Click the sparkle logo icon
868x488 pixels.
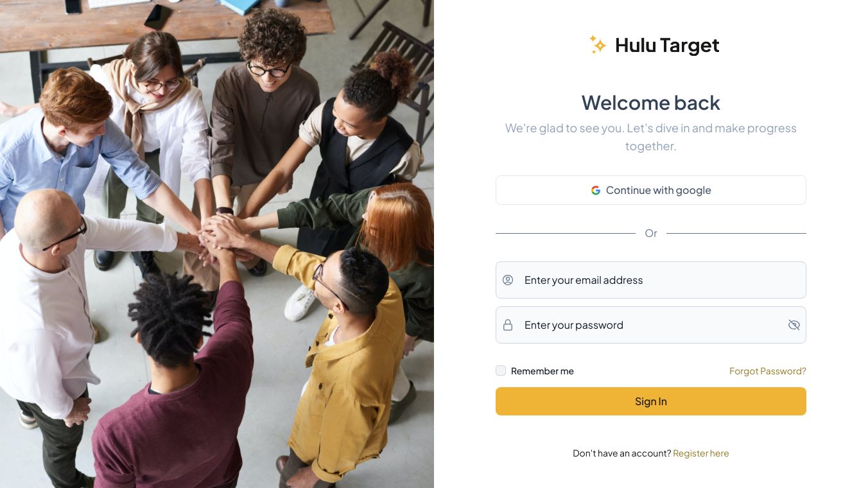(x=598, y=44)
